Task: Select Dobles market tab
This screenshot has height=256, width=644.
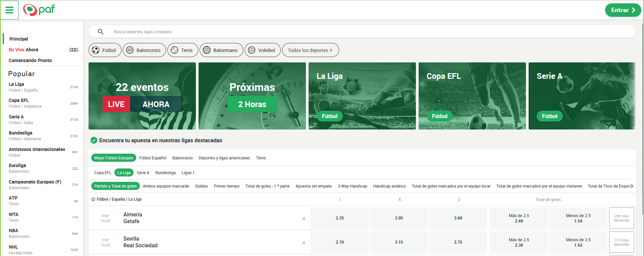Action: (x=202, y=186)
